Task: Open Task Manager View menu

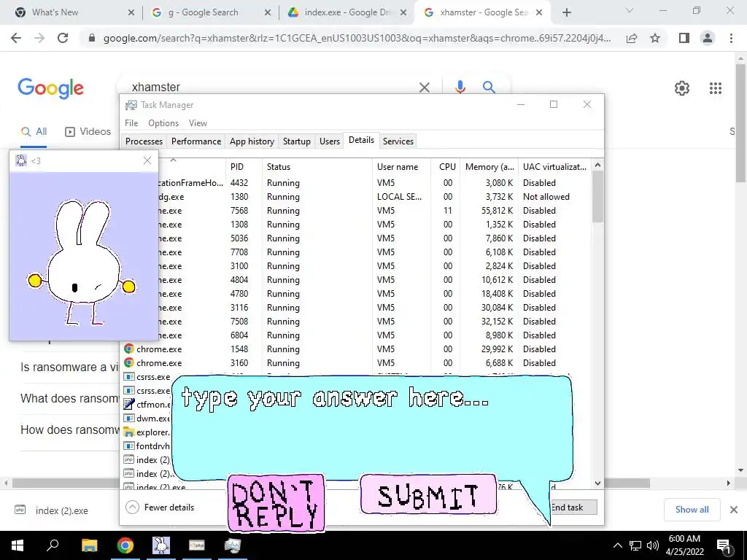Action: [x=198, y=122]
